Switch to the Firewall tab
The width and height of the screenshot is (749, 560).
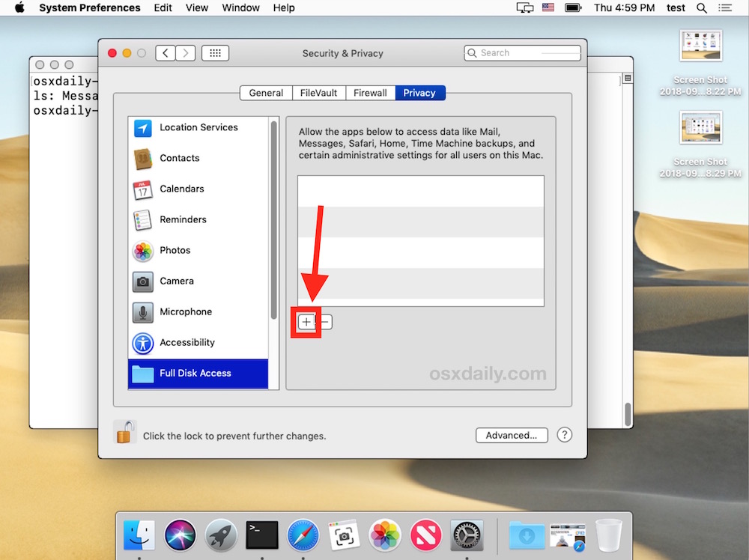click(x=370, y=92)
